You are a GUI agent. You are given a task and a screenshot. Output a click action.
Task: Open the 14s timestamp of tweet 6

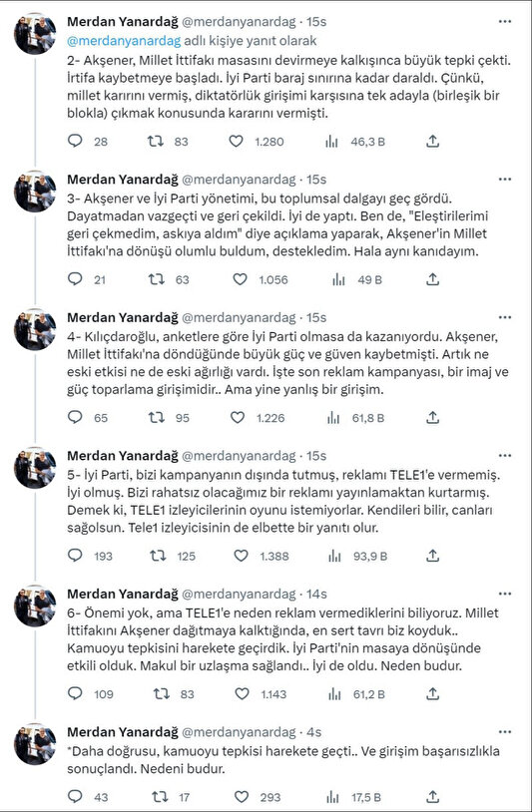coord(316,594)
